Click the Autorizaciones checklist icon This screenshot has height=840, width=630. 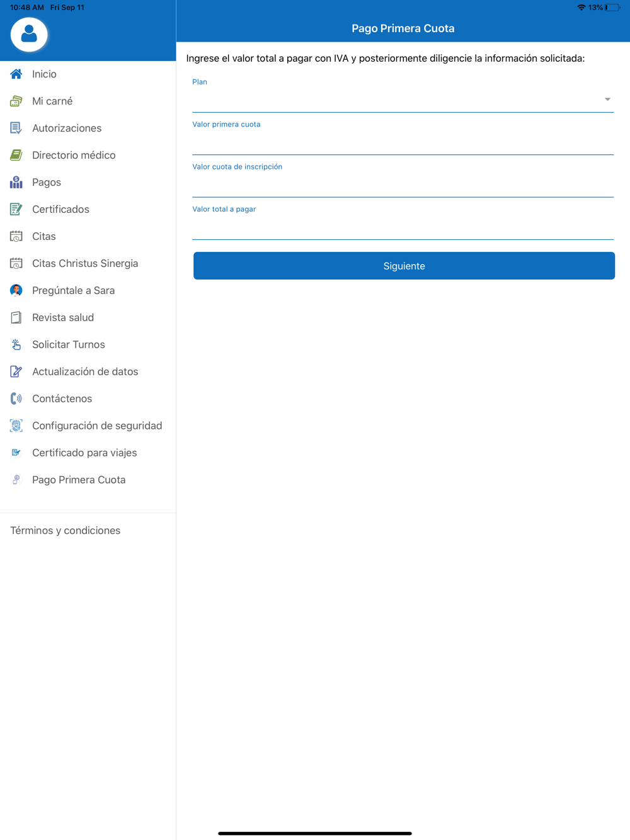tap(16, 128)
